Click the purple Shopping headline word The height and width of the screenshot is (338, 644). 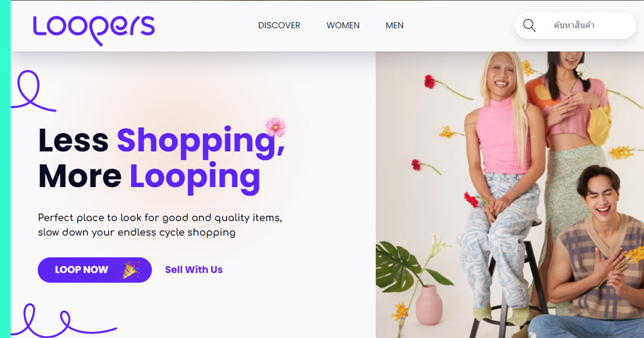click(x=201, y=141)
